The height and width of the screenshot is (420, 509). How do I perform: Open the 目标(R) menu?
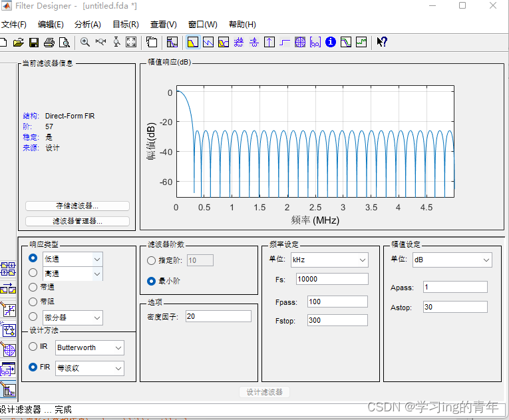[x=126, y=25]
